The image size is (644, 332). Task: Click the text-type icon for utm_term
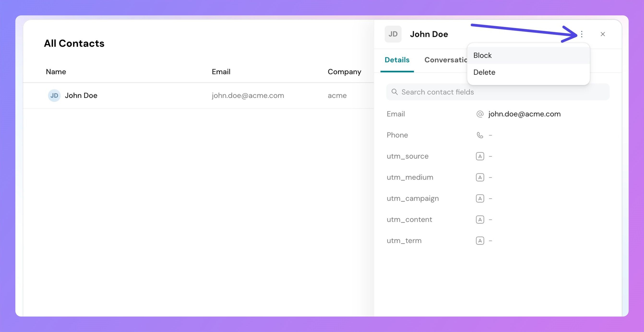click(x=480, y=241)
